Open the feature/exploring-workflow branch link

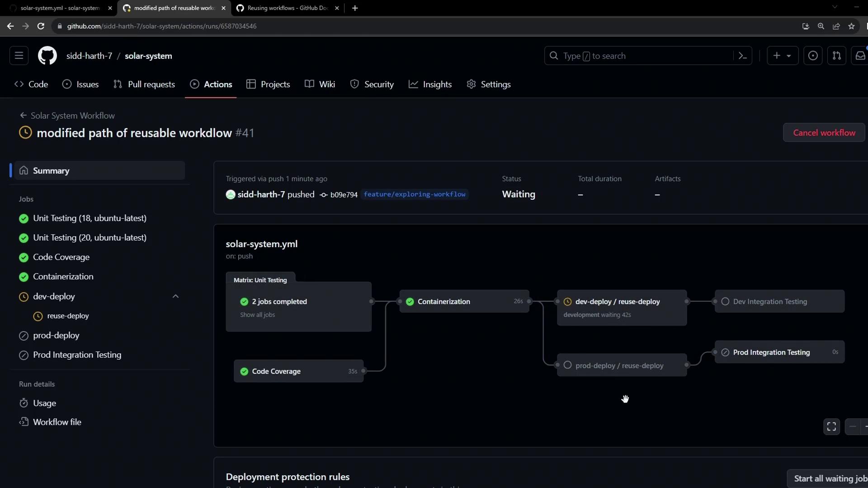[x=414, y=194]
